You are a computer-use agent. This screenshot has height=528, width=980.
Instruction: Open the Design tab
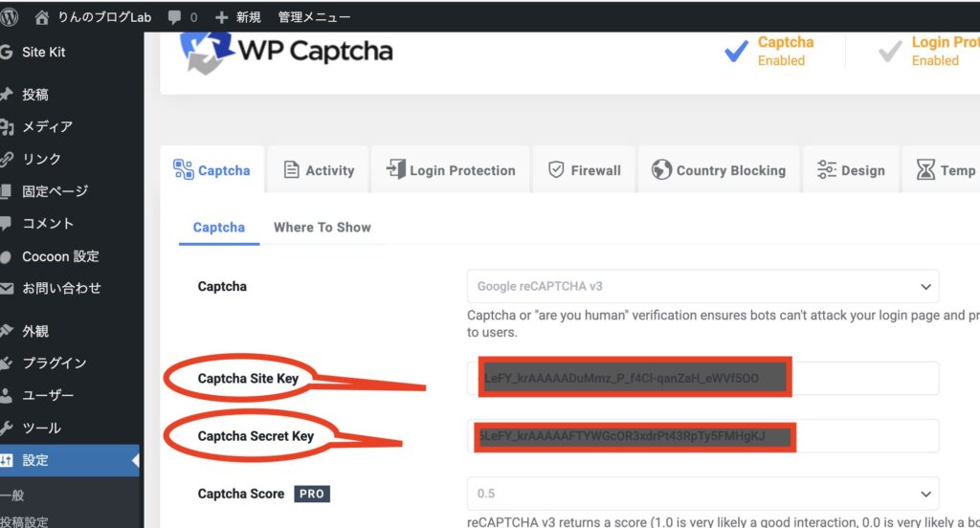850,170
